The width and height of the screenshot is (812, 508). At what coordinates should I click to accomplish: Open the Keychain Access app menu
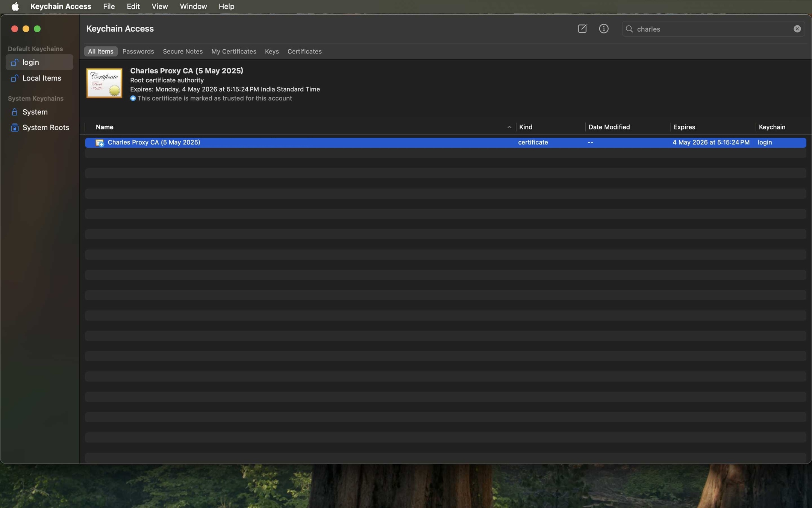tap(61, 6)
